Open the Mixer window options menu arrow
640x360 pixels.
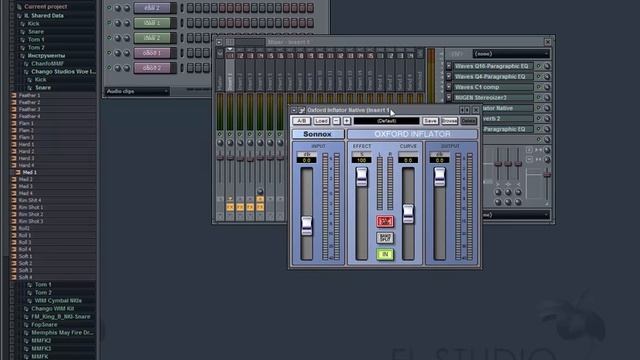pos(219,42)
